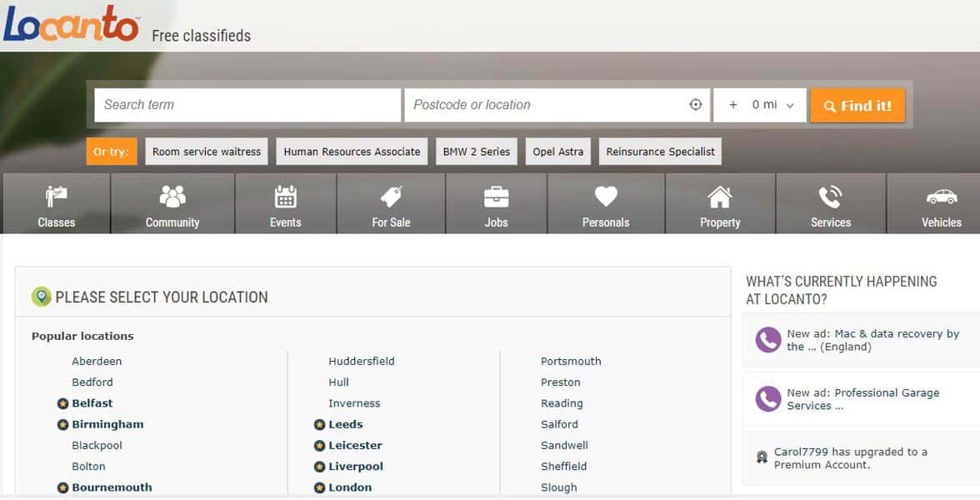Click the Locanto logo
The image size is (980, 500).
point(72,25)
